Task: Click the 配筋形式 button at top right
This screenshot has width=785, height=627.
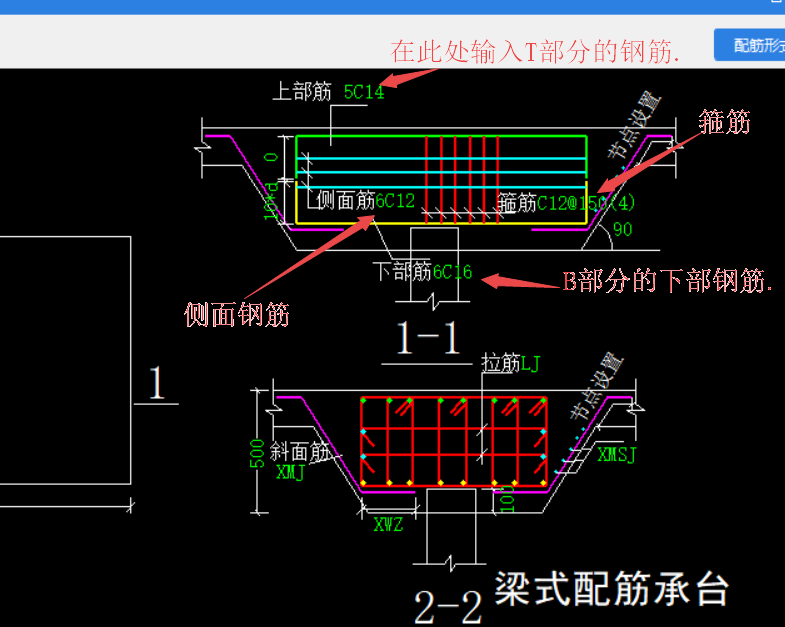Action: pos(750,45)
